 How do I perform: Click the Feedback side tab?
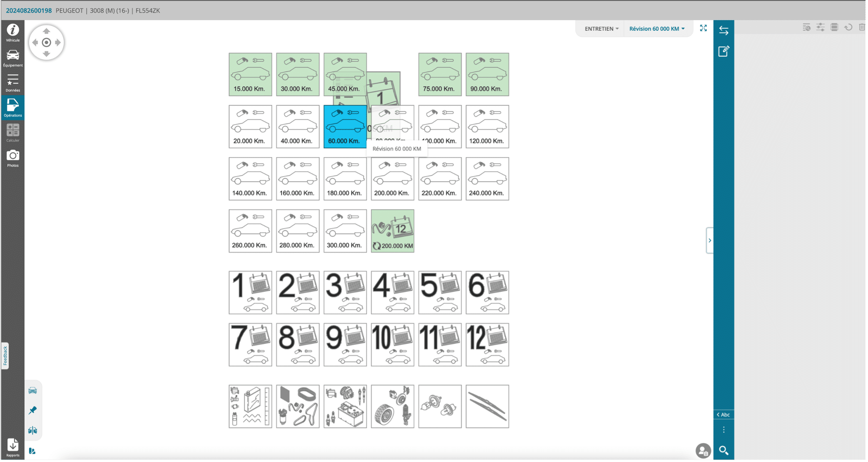(5, 356)
